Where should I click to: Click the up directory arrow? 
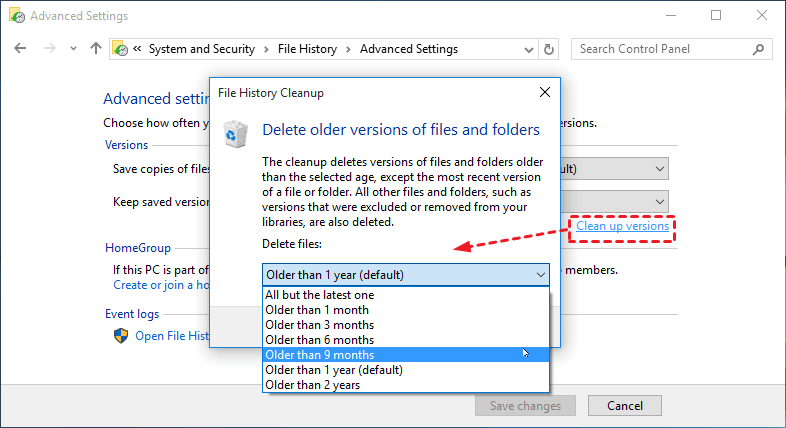[x=96, y=49]
